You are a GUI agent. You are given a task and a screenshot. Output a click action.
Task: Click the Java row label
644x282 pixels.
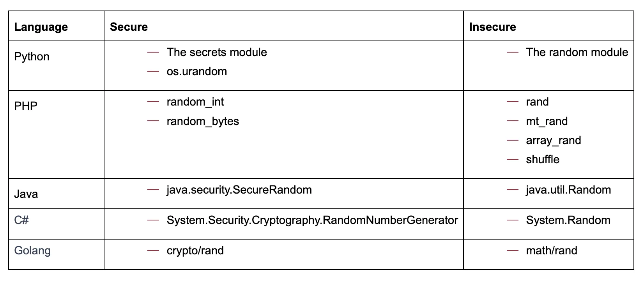(26, 194)
